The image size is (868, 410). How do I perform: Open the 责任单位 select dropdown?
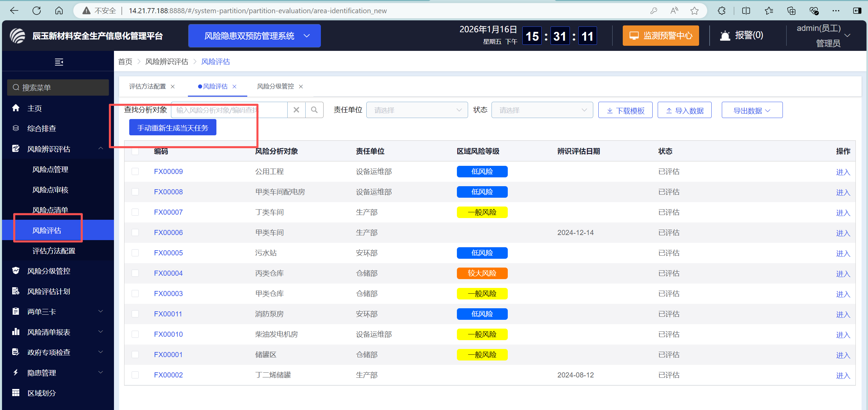(x=417, y=110)
